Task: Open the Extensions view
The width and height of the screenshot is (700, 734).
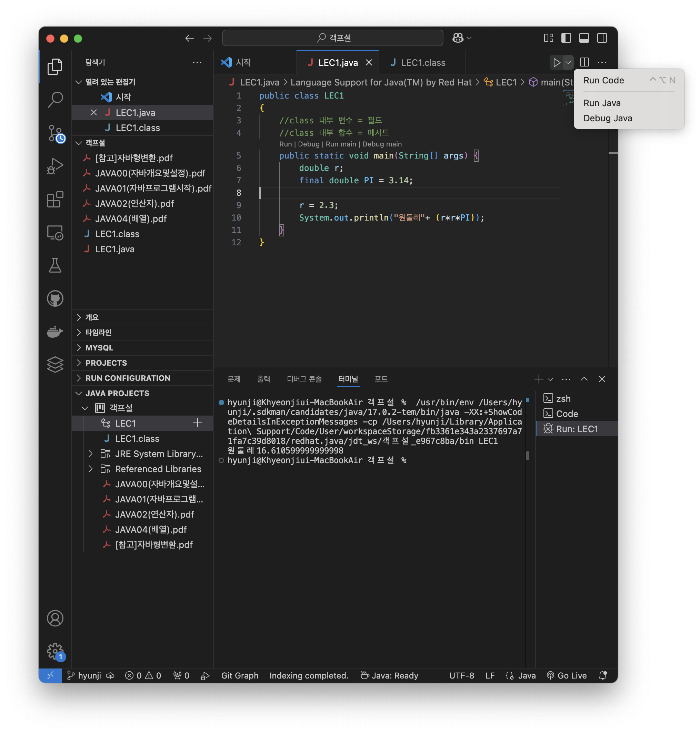Action: 55,200
